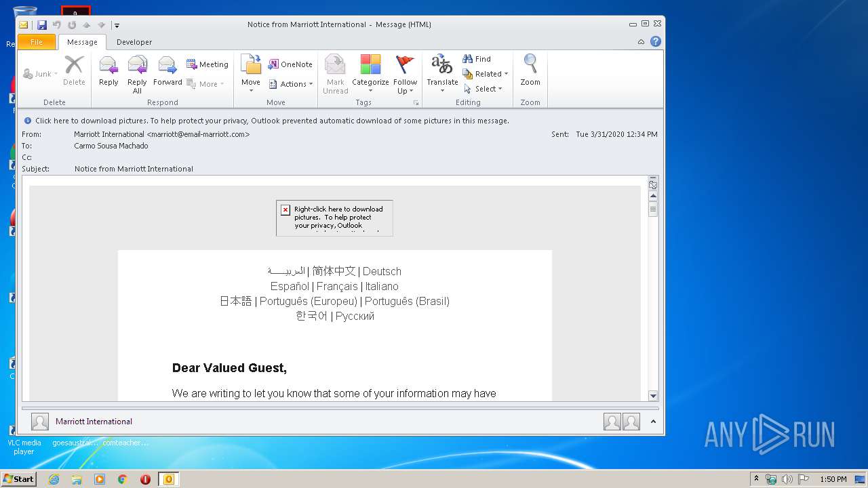The height and width of the screenshot is (488, 868).
Task: Open Windows Explorer taskbar folder icon
Action: click(x=77, y=479)
